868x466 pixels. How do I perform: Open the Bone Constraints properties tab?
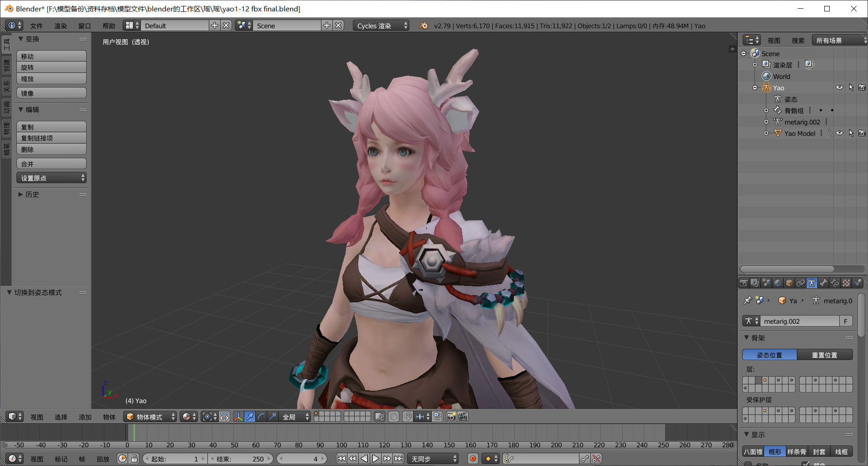(x=835, y=283)
